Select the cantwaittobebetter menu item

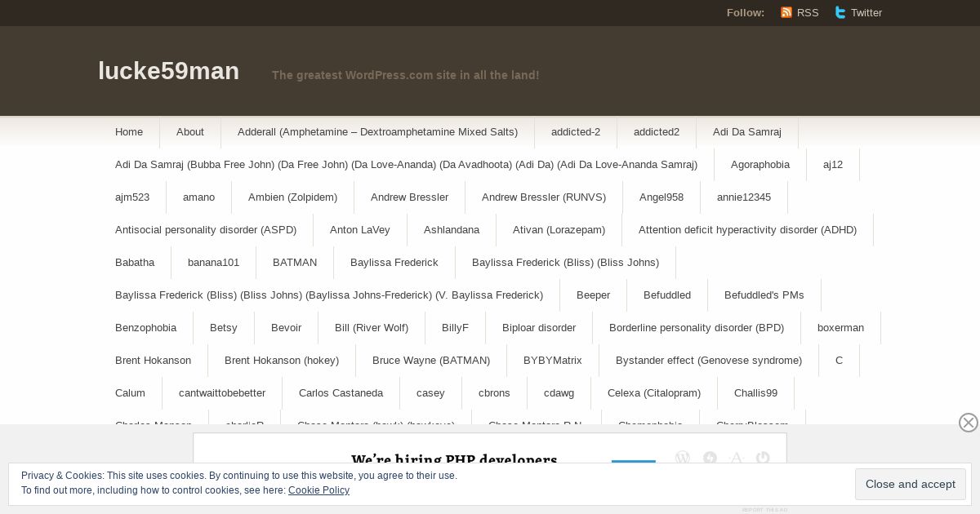(x=222, y=392)
